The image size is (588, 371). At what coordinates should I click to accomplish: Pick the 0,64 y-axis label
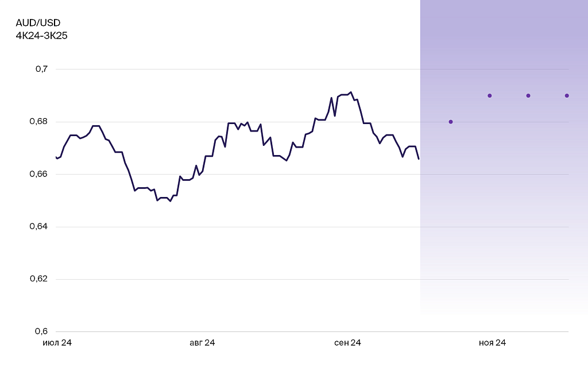pyautogui.click(x=39, y=227)
